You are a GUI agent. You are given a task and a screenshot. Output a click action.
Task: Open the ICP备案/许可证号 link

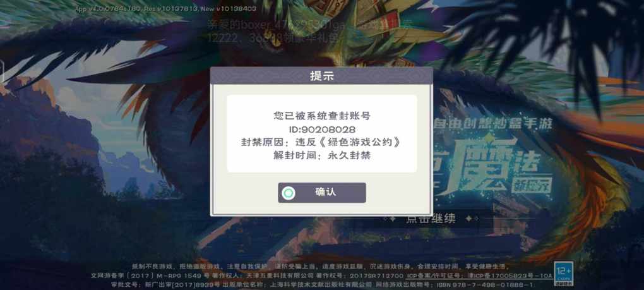[480, 275]
